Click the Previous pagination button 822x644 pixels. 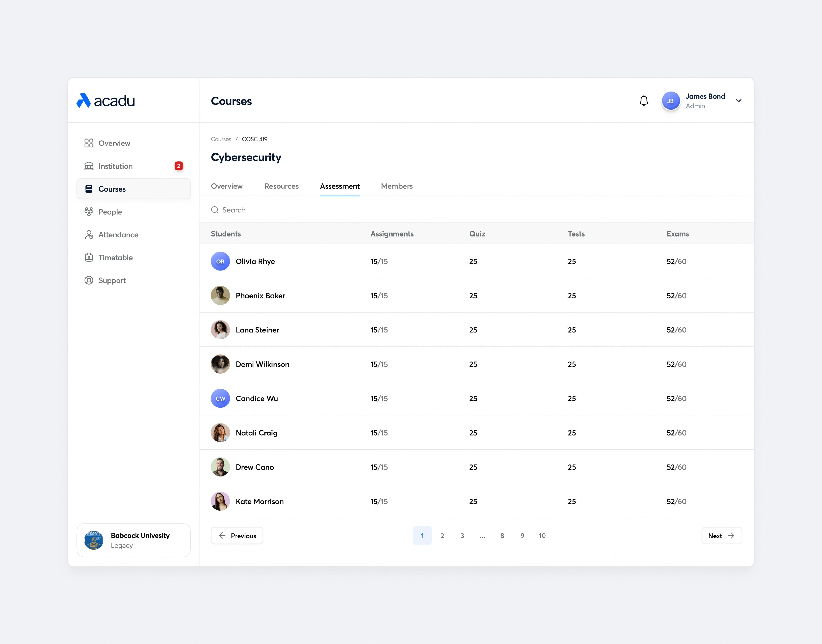(x=237, y=536)
